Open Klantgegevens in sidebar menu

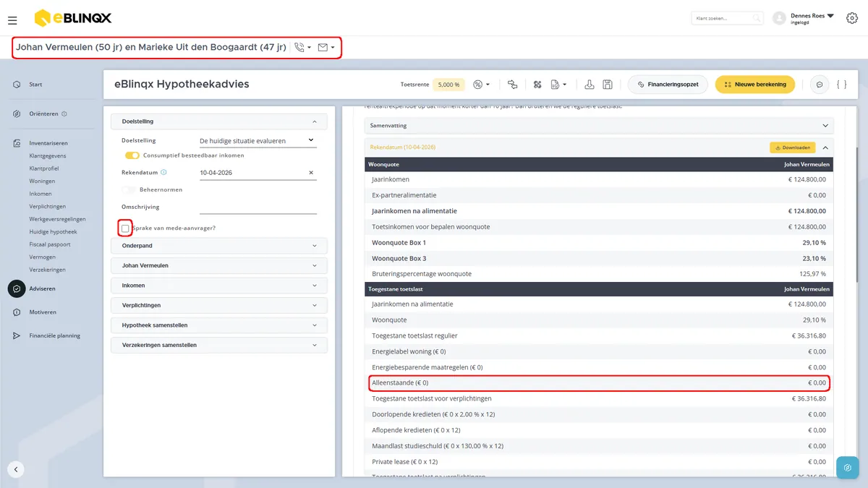[48, 155]
